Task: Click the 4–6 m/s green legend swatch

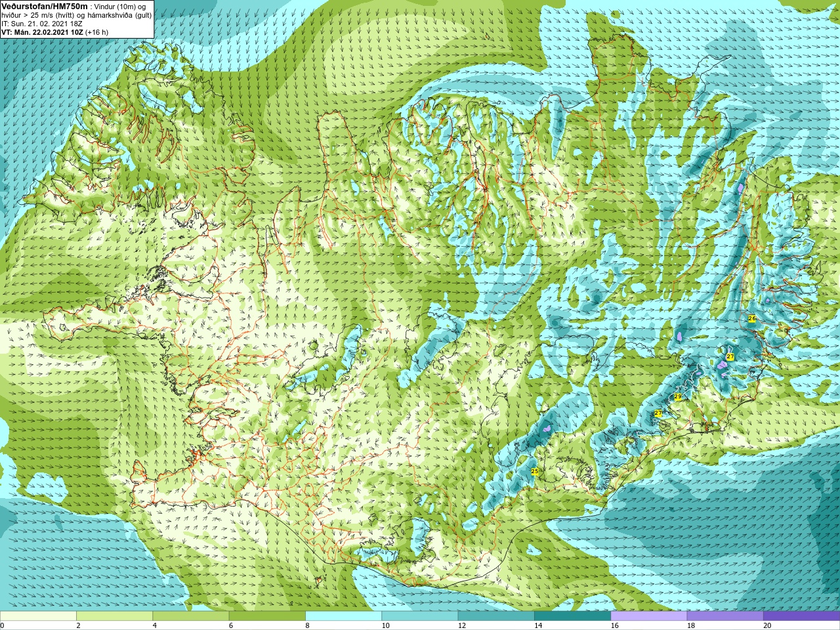Action: pyautogui.click(x=191, y=616)
